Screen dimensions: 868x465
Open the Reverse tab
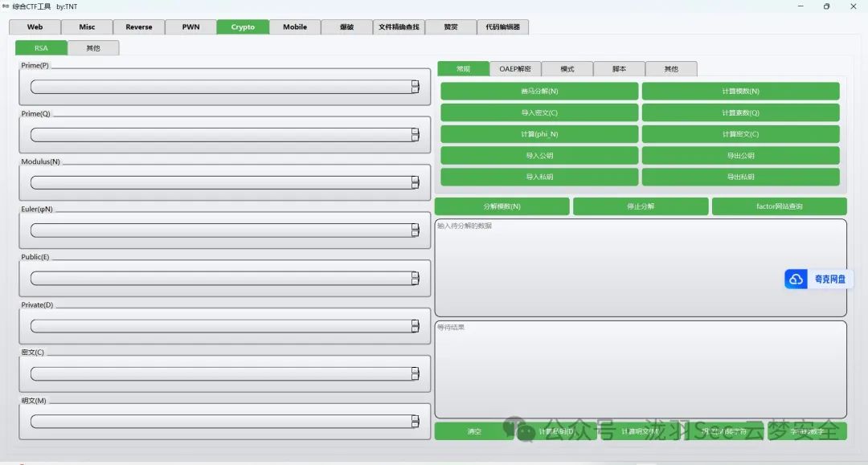[139, 27]
